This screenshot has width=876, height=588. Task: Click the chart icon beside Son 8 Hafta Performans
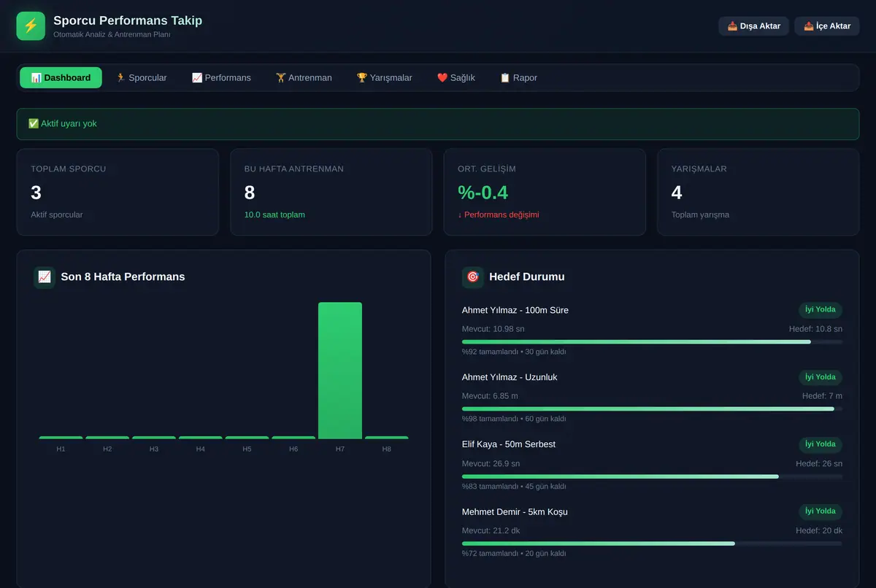(x=45, y=277)
